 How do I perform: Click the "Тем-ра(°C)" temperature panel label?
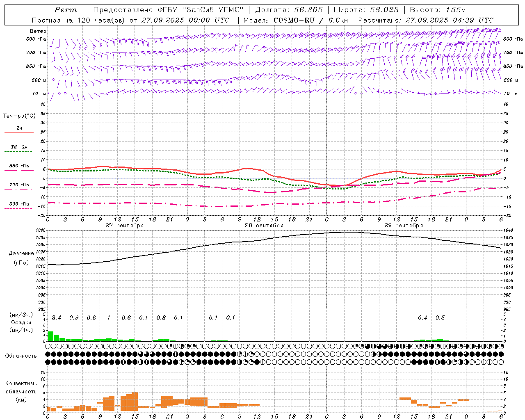click(19, 116)
